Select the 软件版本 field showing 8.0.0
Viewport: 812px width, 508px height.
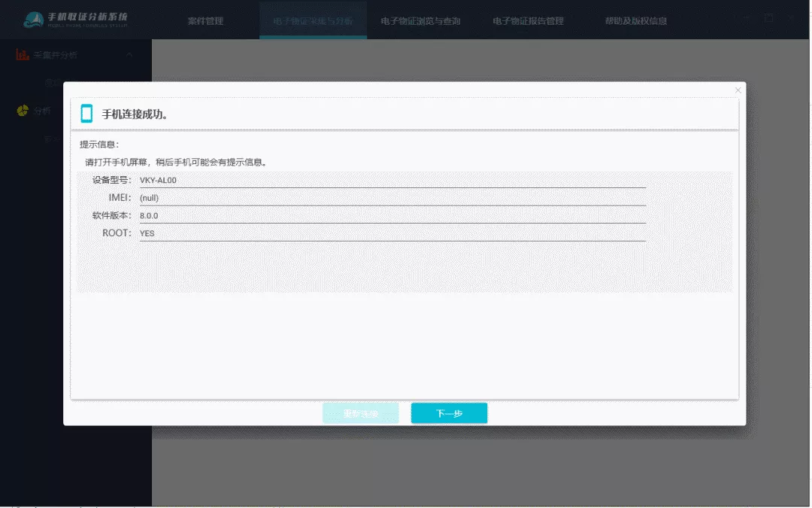(x=392, y=216)
